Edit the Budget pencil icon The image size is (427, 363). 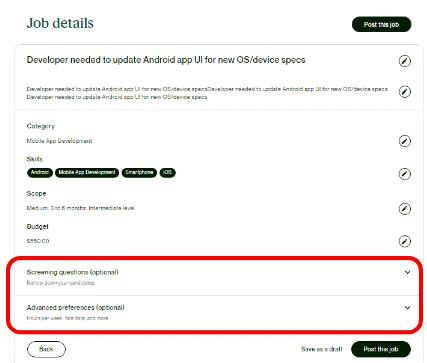405,241
